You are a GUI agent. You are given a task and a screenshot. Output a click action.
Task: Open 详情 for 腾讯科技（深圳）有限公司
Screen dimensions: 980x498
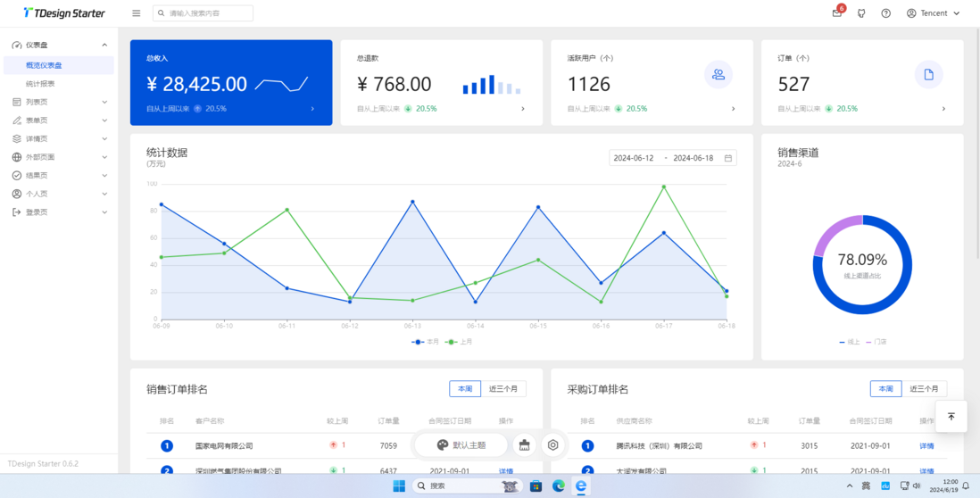(926, 446)
